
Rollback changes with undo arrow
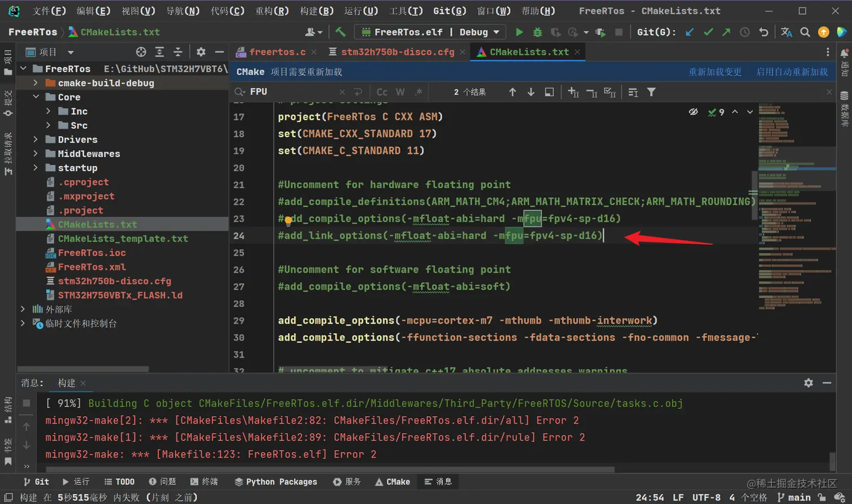coord(764,32)
